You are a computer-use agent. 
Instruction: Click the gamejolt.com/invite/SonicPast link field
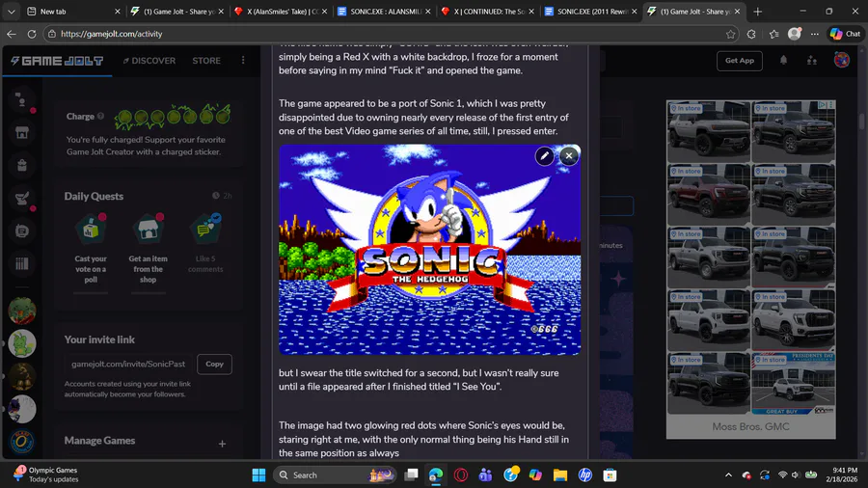(x=128, y=364)
